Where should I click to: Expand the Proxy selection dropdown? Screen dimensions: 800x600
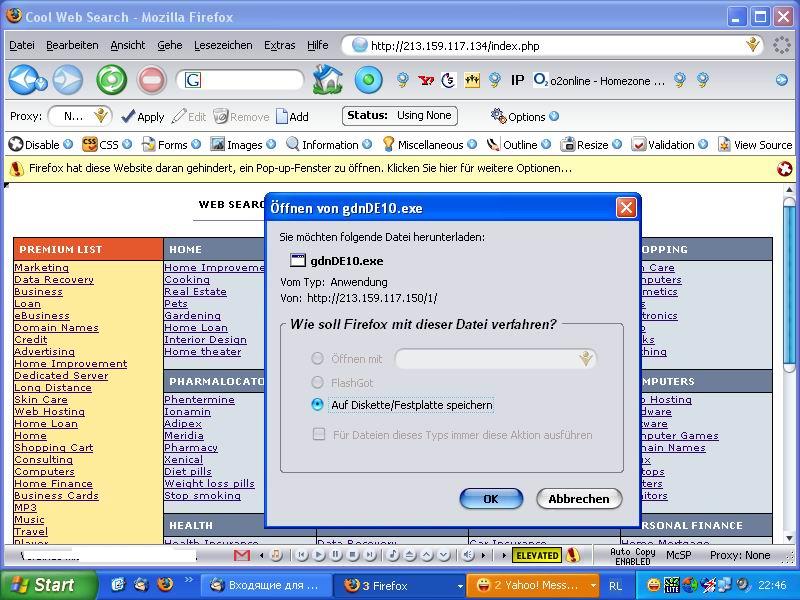101,116
